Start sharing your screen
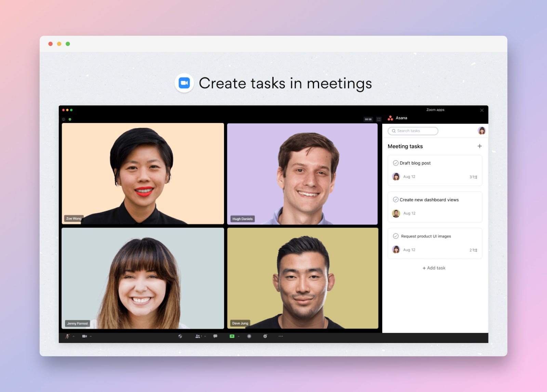 [232, 337]
